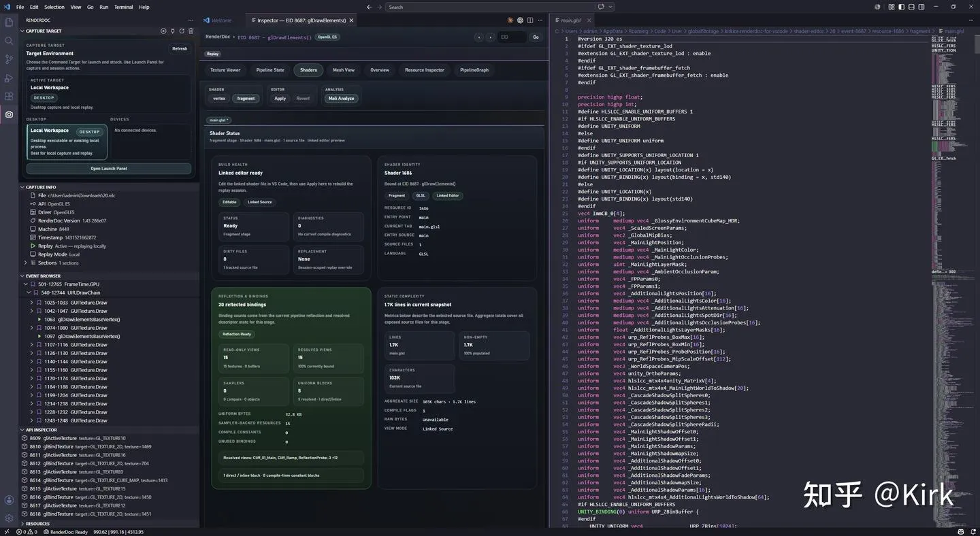Click the remote connection icon in status bar
The width and height of the screenshot is (980, 536).
coord(7,532)
